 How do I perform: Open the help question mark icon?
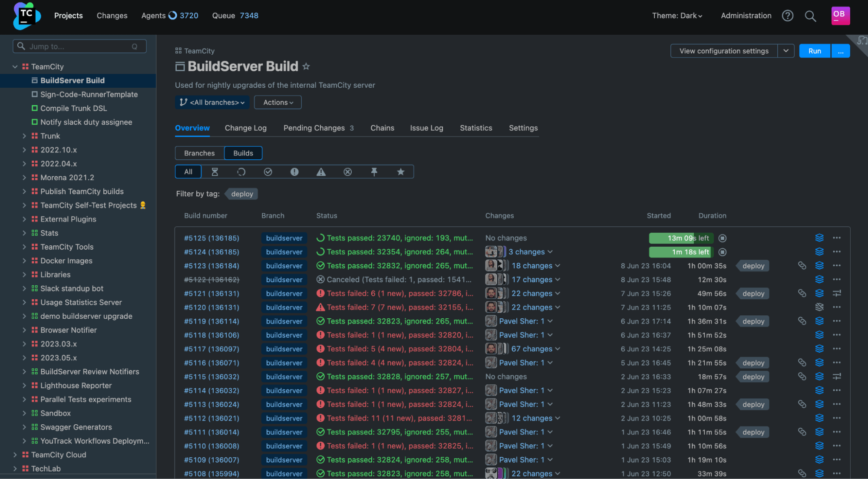[787, 16]
